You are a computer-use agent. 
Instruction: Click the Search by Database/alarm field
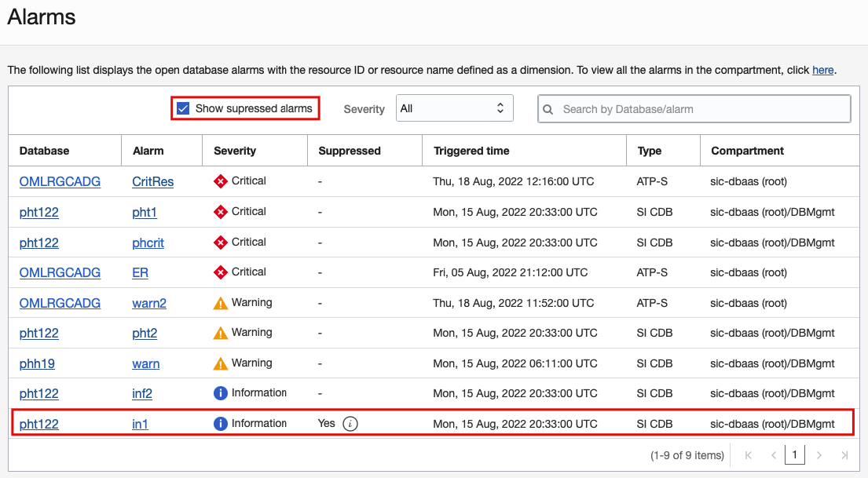(699, 109)
